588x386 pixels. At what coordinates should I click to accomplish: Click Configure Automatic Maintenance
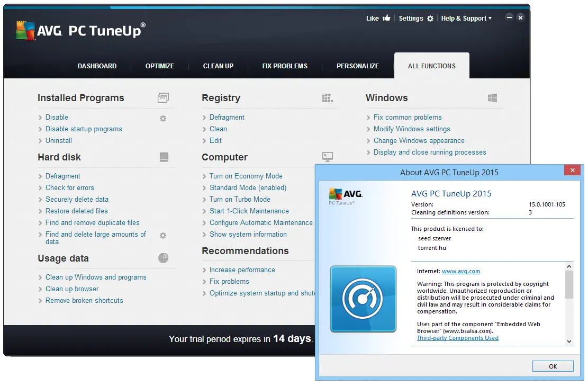point(261,223)
